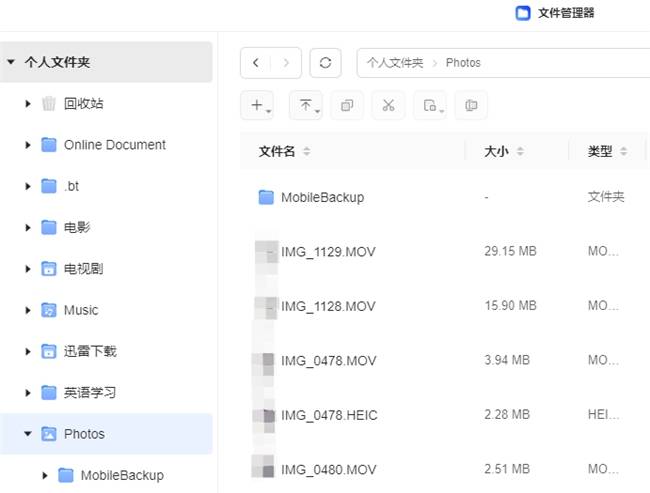The width and height of the screenshot is (650, 493).
Task: Refresh the Photos folder listing
Action: pos(325,62)
